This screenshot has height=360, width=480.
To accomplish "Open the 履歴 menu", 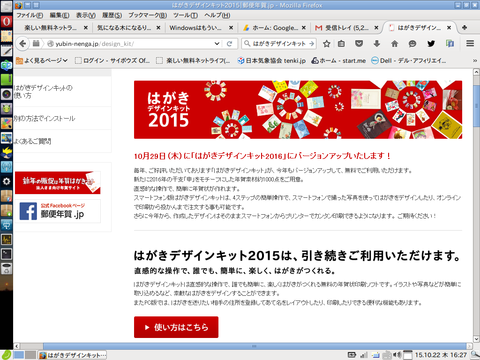I will [112, 15].
